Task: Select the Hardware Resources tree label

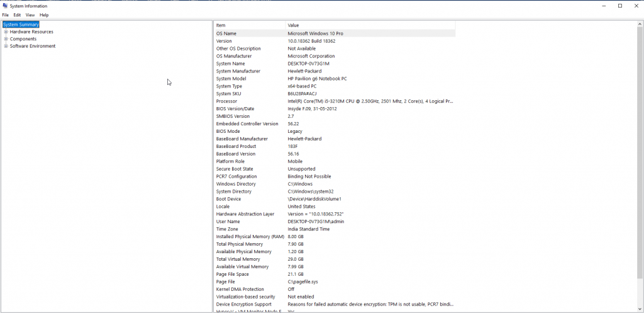Action: [31, 31]
